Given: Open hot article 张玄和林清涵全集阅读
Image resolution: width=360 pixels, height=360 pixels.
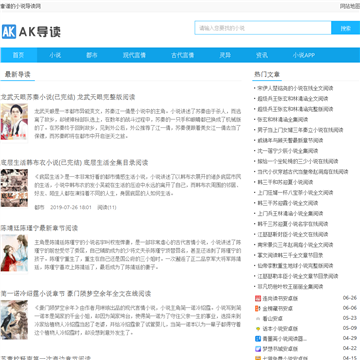Looking at the screenshot, I should 283,119.
